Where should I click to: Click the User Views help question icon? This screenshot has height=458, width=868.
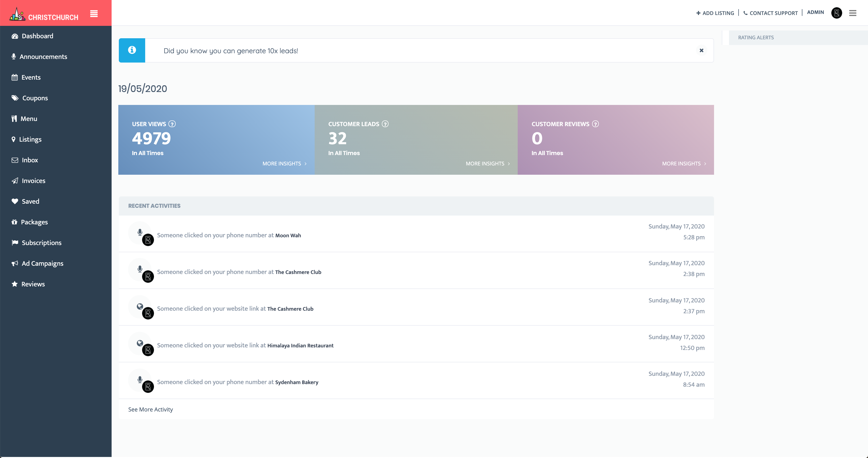(x=172, y=124)
